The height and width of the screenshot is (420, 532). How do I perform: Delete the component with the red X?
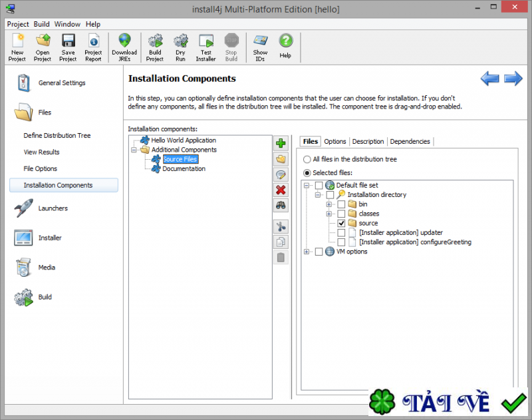tap(281, 190)
